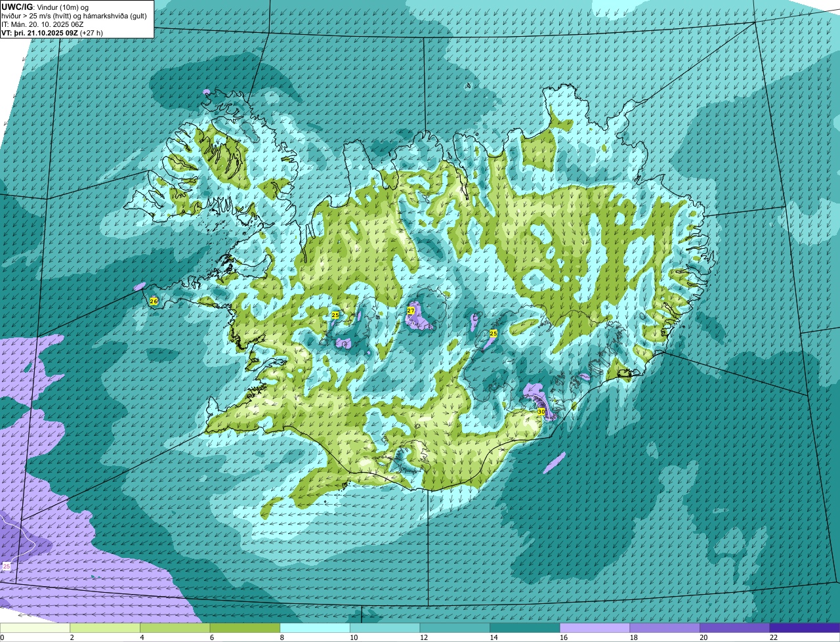Click the legend scale value "4"
Viewport: 840px width, 642px height.
point(142,637)
